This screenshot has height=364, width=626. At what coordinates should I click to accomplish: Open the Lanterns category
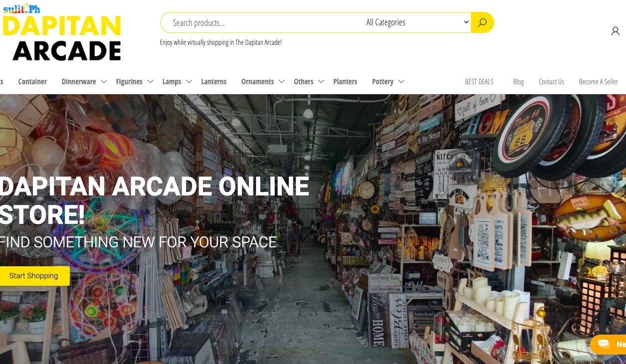(214, 82)
